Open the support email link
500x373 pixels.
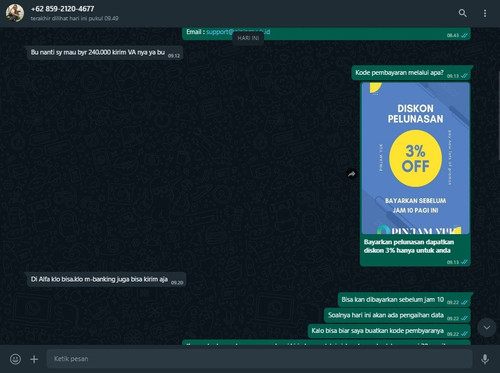tap(238, 32)
